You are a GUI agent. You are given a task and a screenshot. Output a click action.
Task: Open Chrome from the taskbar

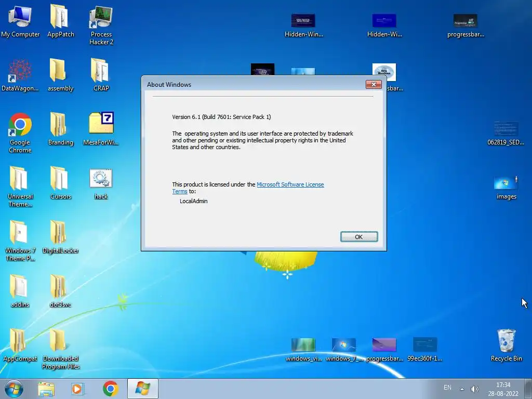pos(110,389)
